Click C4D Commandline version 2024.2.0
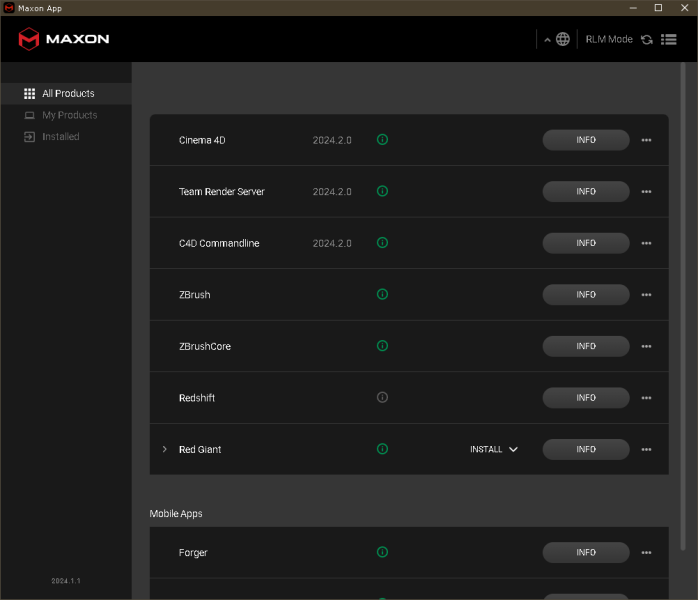Image resolution: width=698 pixels, height=600 pixels. (x=332, y=243)
